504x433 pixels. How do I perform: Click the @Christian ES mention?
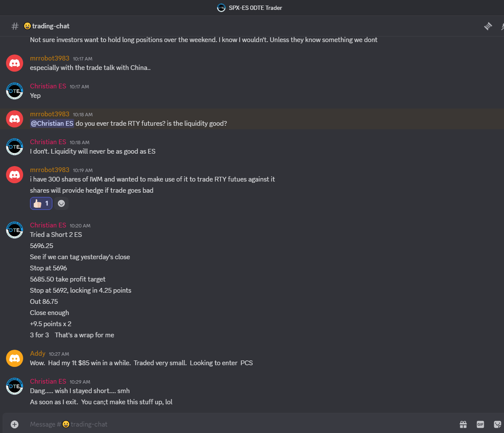[52, 124]
